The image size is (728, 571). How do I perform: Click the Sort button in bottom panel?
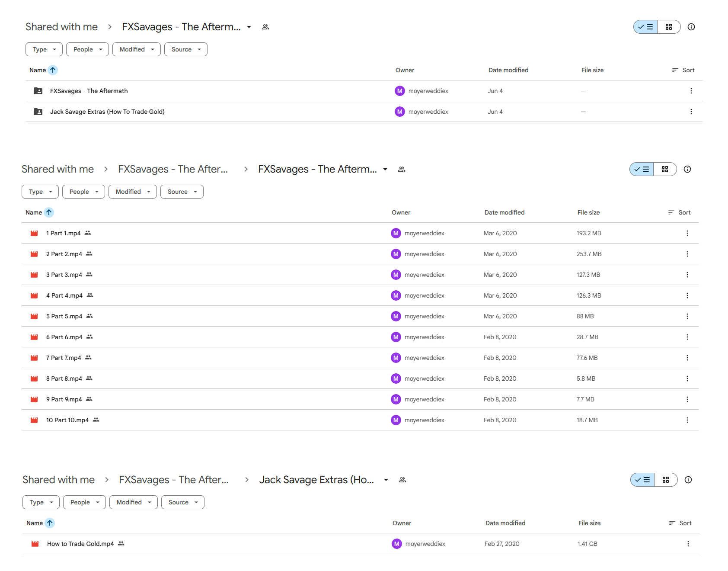click(x=680, y=523)
